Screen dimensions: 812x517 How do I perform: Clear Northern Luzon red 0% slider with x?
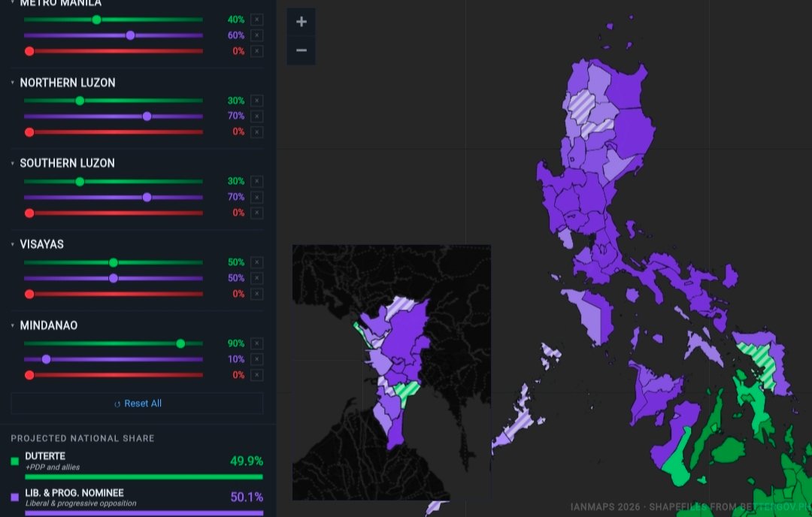coord(257,132)
